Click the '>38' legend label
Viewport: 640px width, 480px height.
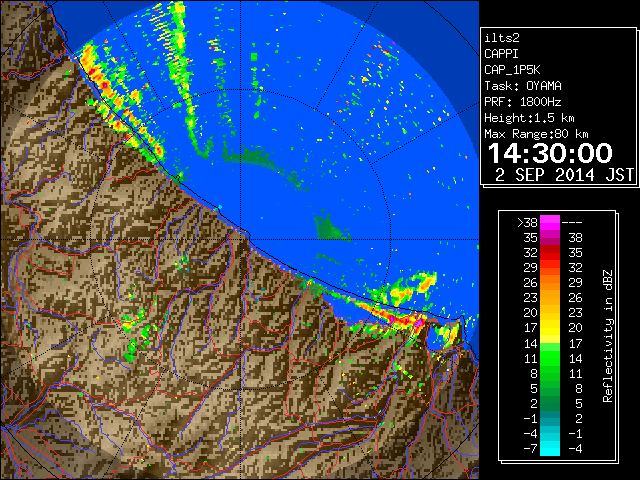527,223
